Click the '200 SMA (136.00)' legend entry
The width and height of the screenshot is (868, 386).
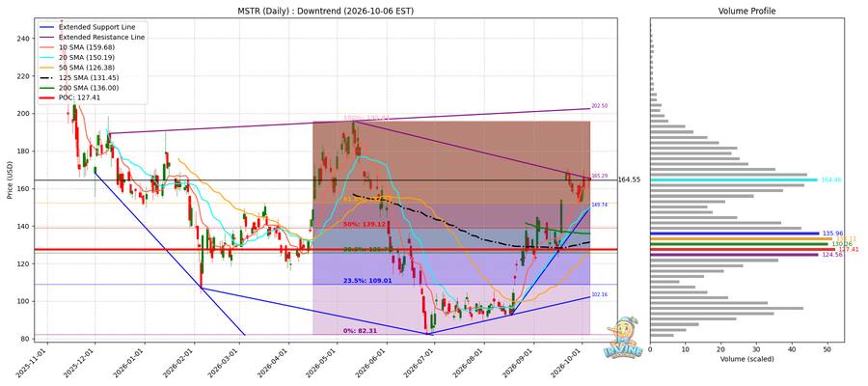click(x=88, y=87)
